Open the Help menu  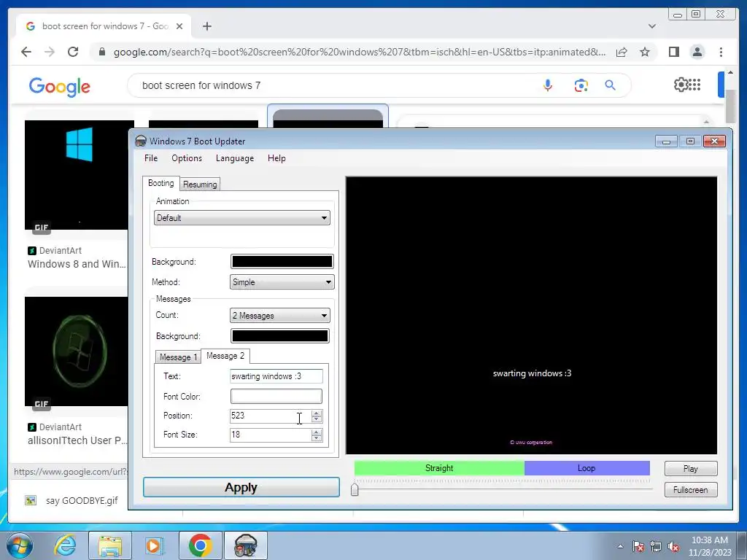(x=276, y=158)
